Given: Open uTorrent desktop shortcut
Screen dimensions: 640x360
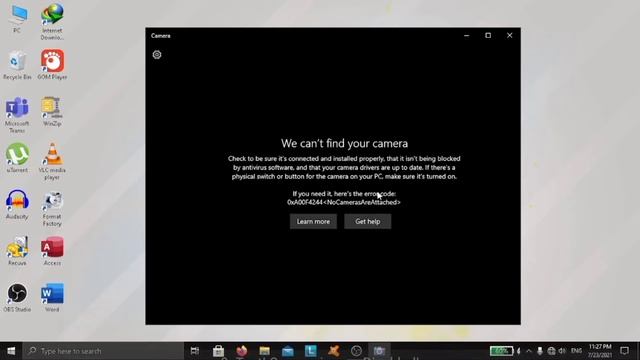Looking at the screenshot, I should pyautogui.click(x=17, y=158).
